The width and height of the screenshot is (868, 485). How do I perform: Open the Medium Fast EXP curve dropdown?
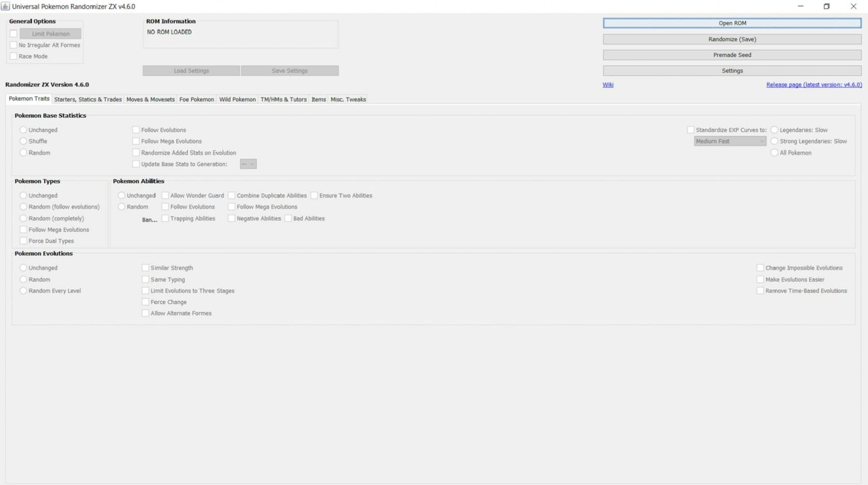tap(729, 142)
